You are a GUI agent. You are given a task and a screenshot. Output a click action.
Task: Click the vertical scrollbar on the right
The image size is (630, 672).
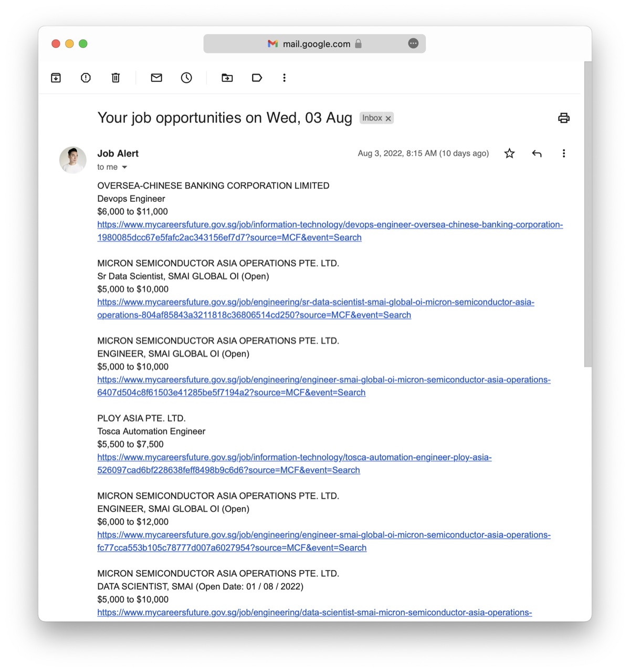coord(587,210)
